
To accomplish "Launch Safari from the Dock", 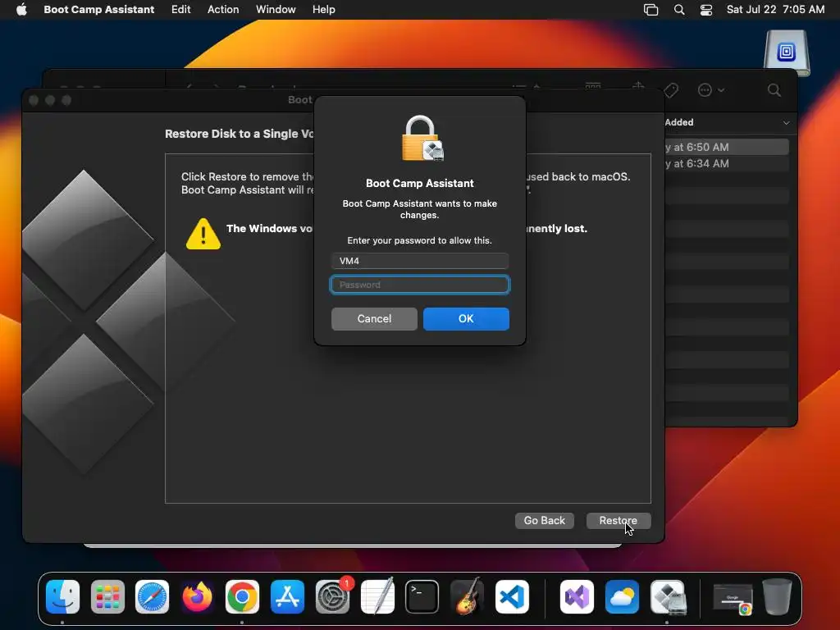I will [x=152, y=597].
